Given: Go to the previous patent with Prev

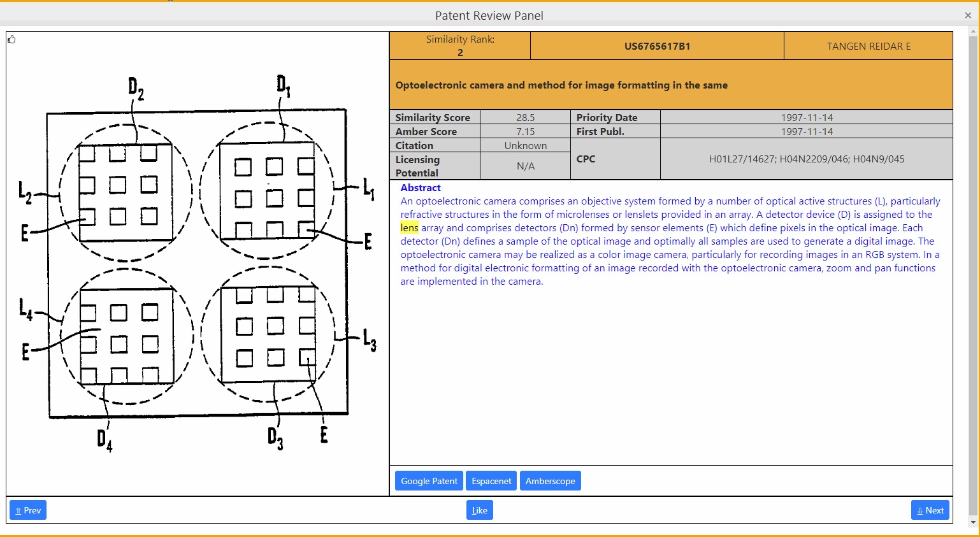Looking at the screenshot, I should tap(28, 510).
